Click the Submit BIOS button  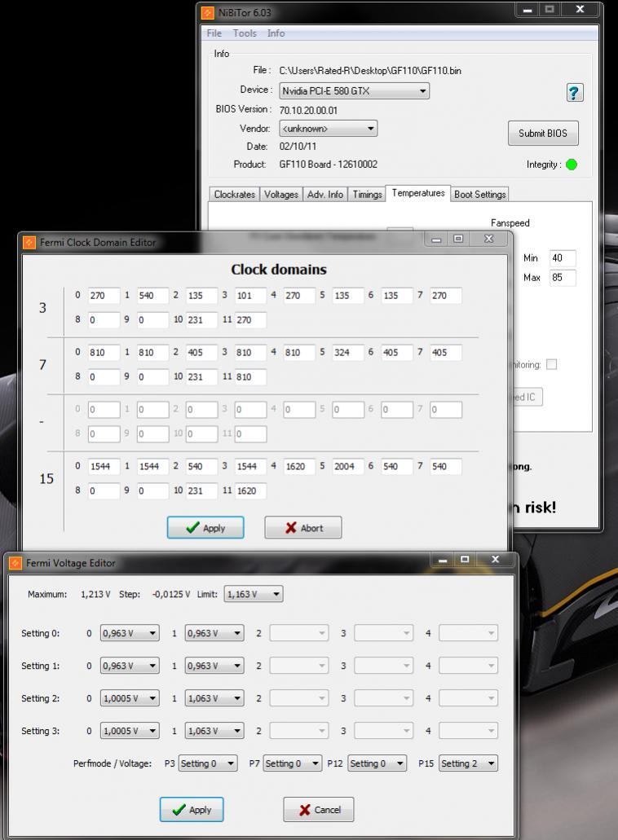click(x=543, y=134)
